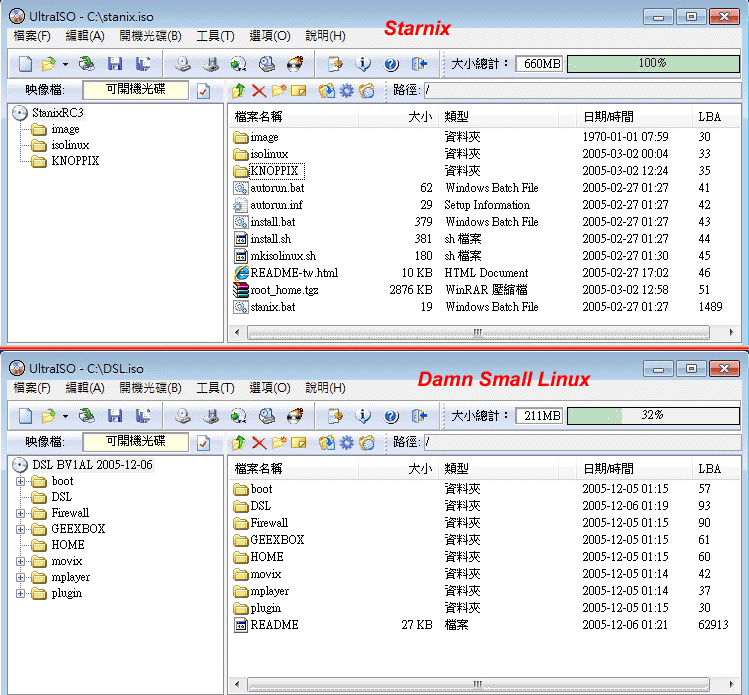Click blue gear icon in stanix.iso file toolbar
The width and height of the screenshot is (749, 695).
point(347,90)
